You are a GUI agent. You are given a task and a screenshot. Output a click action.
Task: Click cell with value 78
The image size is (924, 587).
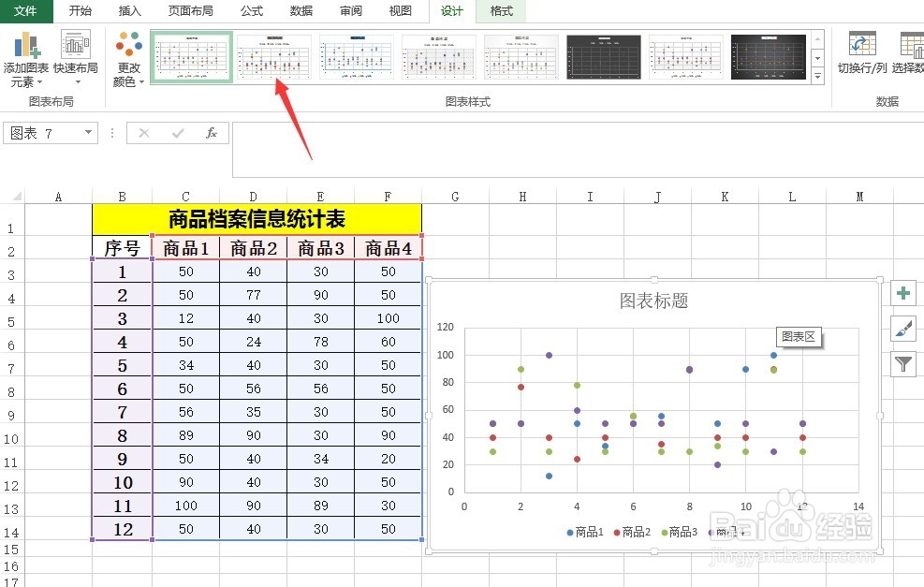point(320,342)
